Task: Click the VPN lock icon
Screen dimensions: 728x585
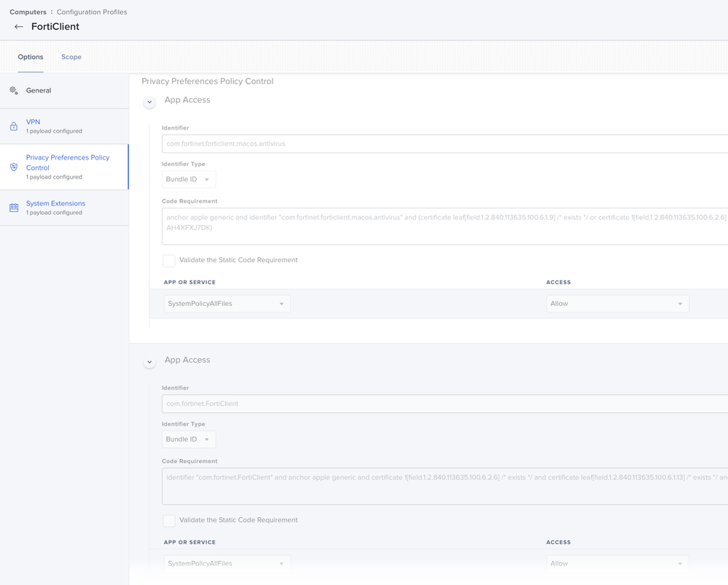Action: click(x=14, y=126)
